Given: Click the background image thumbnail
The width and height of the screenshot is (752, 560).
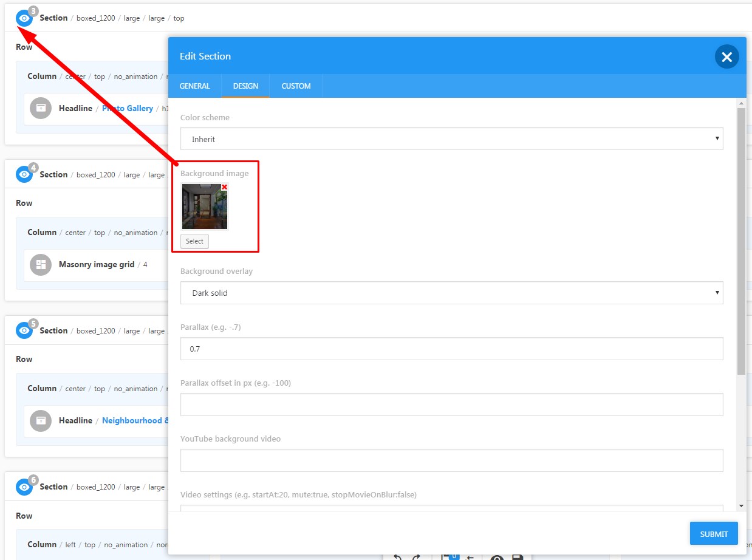Looking at the screenshot, I should (204, 208).
